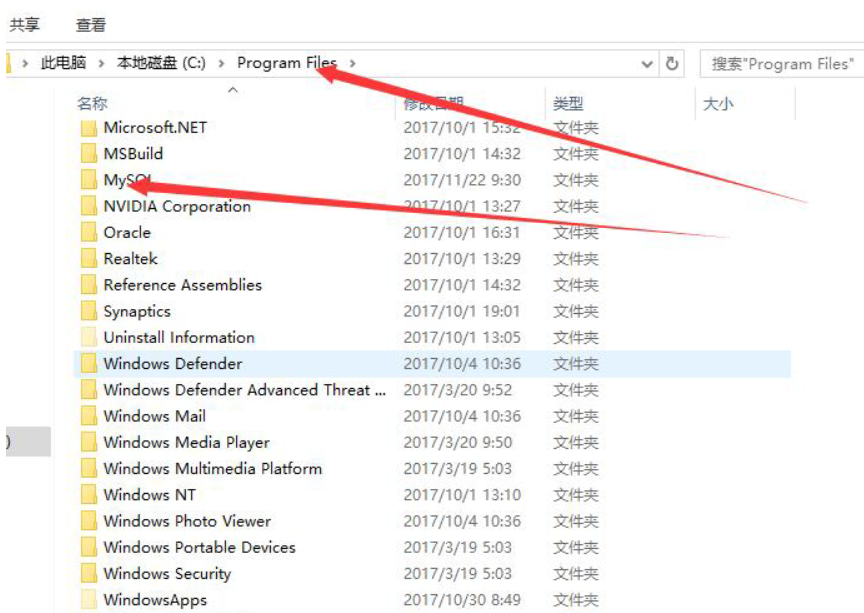Click 文件夹 type of Realtek row

576,259
